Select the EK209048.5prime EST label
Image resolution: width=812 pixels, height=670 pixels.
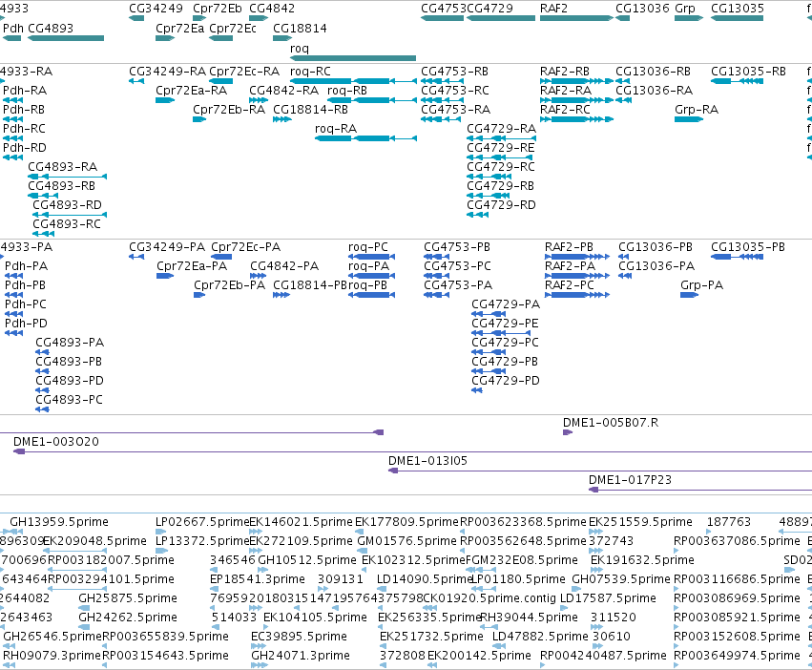(94, 541)
